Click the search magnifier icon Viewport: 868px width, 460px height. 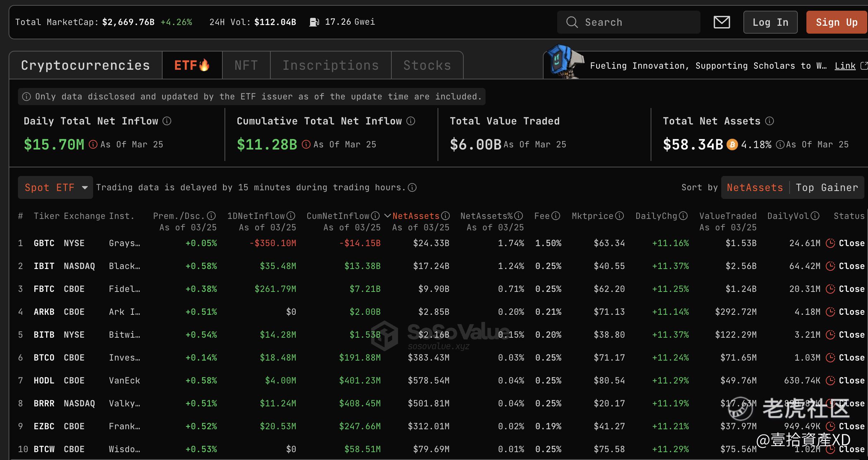[x=572, y=22]
